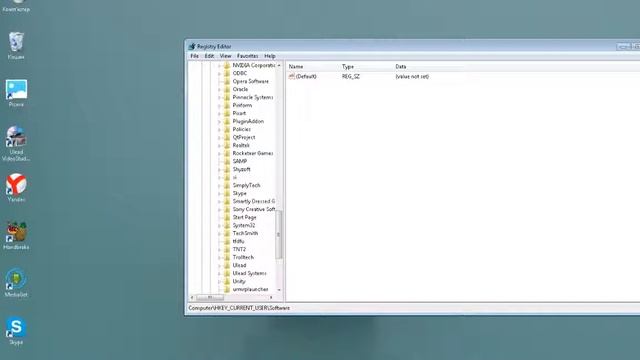Launch Yandex browser desktop shortcut
Screen dimensions: 640x360
(x=16, y=184)
